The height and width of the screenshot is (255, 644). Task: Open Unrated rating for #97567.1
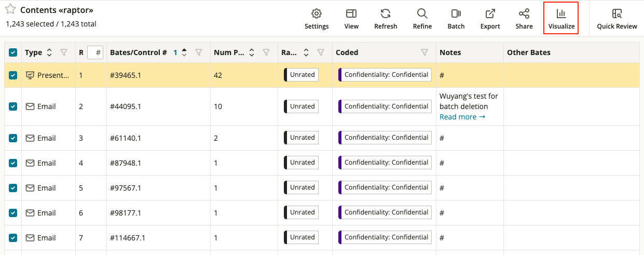pyautogui.click(x=302, y=187)
